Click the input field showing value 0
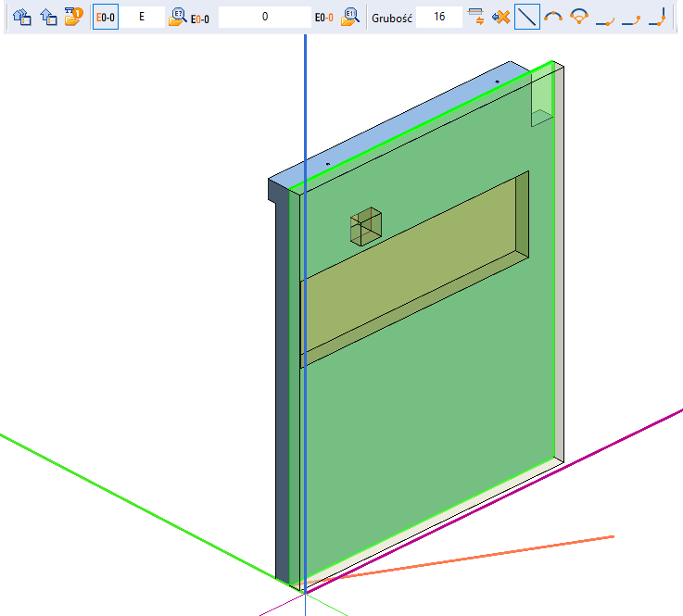Image resolution: width=683 pixels, height=616 pixels. pyautogui.click(x=265, y=17)
